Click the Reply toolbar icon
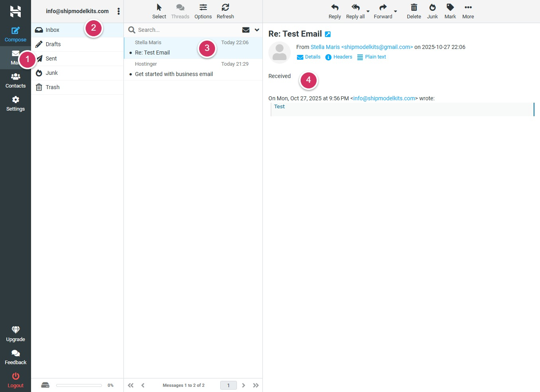 [335, 8]
